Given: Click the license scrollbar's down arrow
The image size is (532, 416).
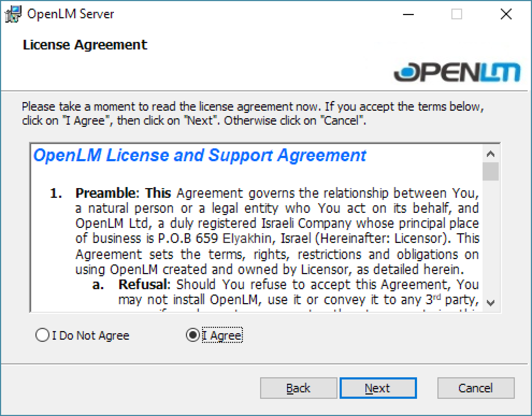Looking at the screenshot, I should (491, 303).
